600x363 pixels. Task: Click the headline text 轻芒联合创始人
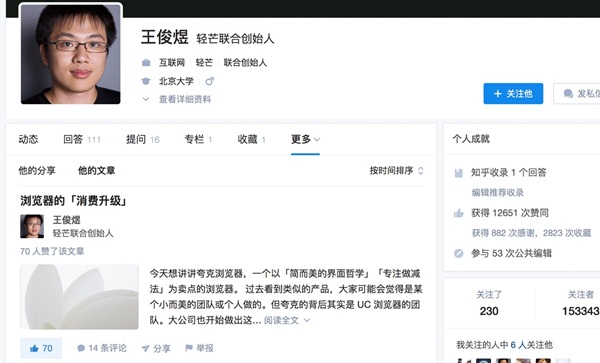[235, 38]
